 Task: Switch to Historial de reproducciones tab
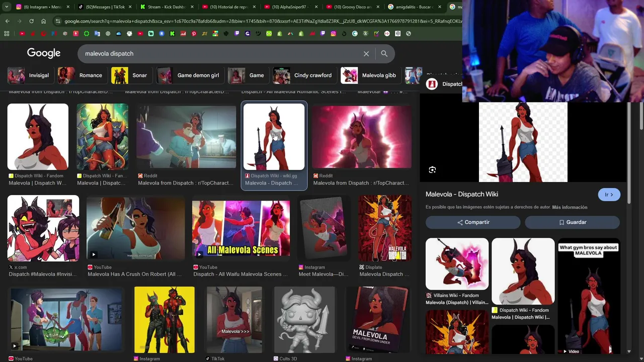pos(228,7)
